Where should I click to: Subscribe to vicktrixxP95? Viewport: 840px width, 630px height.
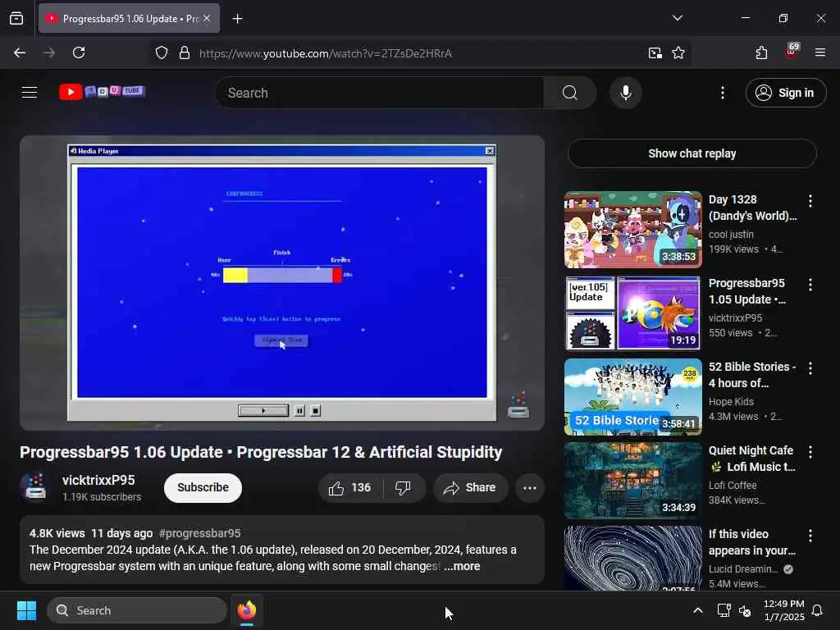[x=203, y=487]
